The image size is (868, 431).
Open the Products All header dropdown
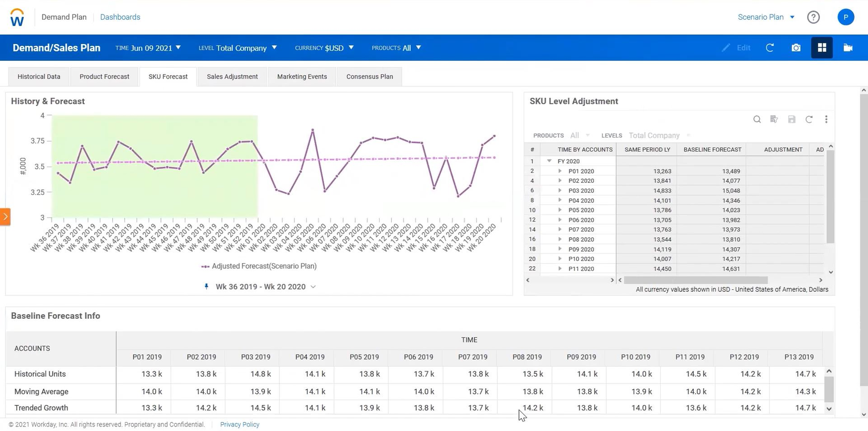pos(396,48)
